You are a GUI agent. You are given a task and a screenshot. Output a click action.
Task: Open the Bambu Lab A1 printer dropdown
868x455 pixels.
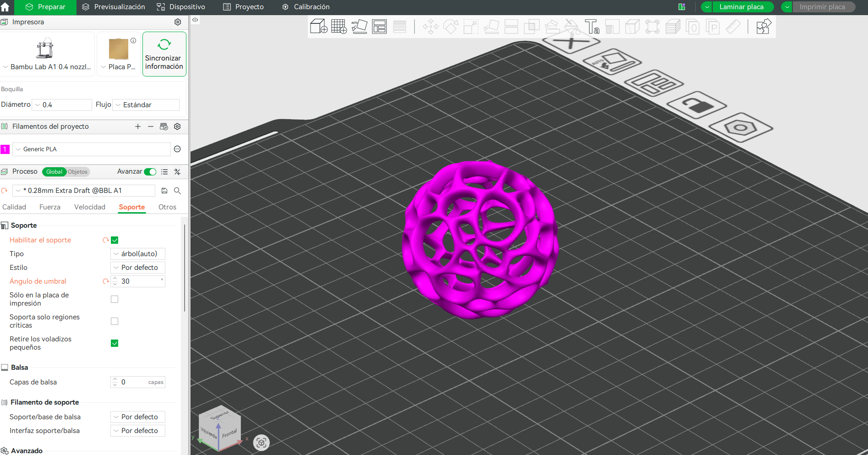tap(47, 67)
